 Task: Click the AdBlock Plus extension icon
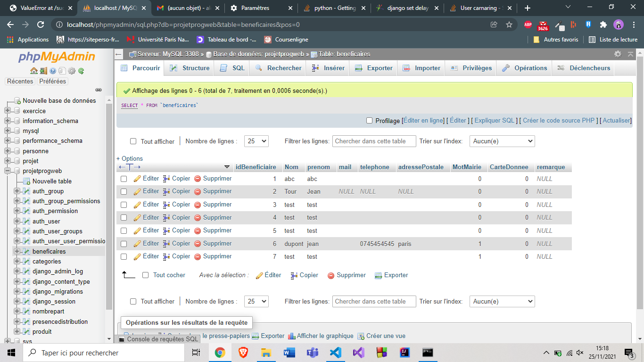(528, 25)
